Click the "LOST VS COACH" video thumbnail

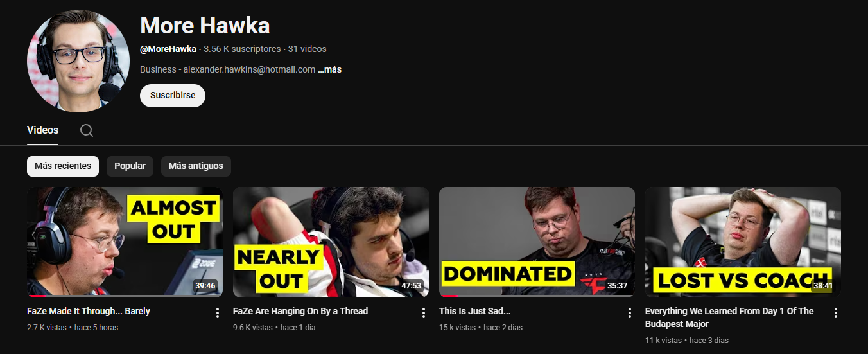[x=743, y=242]
